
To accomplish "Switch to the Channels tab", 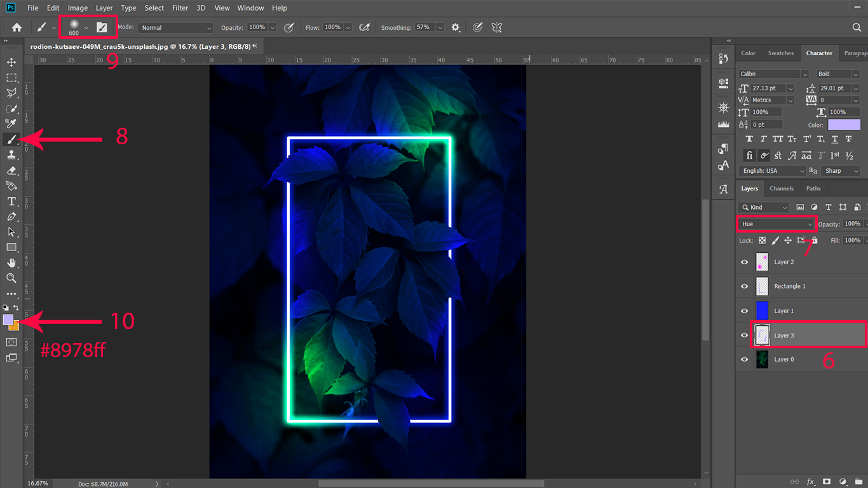I will [x=781, y=189].
